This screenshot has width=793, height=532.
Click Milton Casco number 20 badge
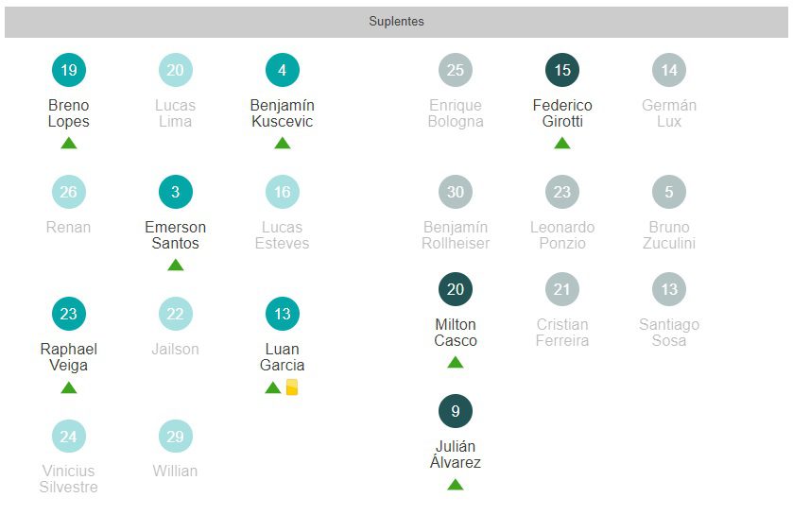tap(456, 289)
